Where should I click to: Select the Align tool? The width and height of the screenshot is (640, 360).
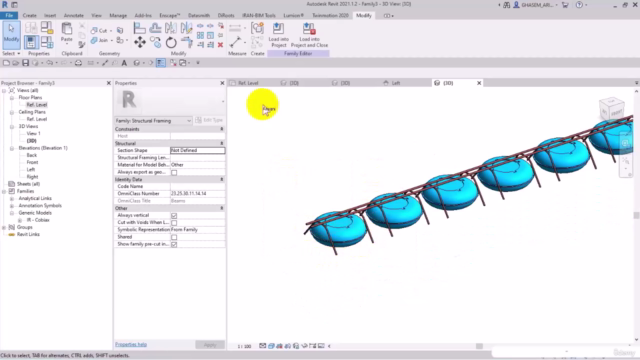click(140, 28)
